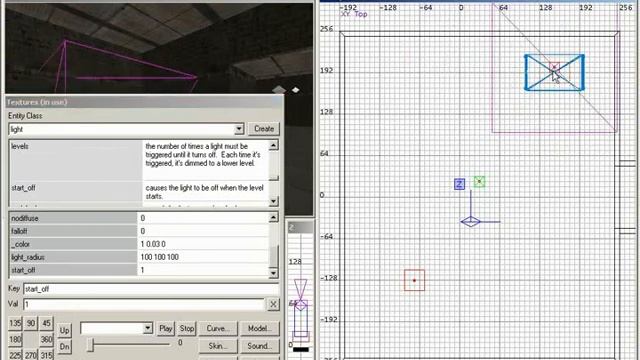Click the X delete button beside Val

click(x=273, y=304)
